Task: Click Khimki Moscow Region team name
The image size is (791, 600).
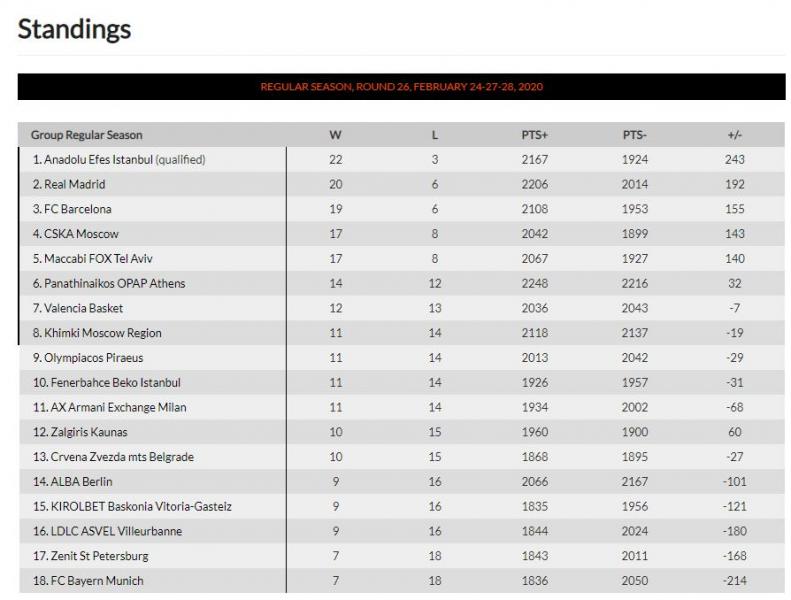Action: tap(103, 333)
